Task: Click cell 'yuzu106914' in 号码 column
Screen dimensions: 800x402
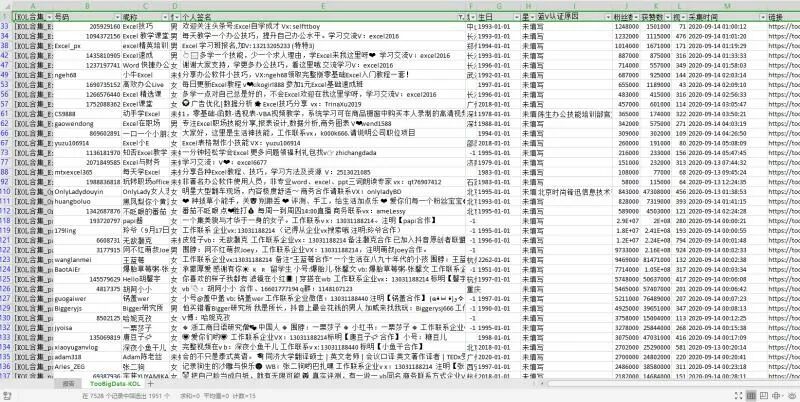Action: click(87, 143)
